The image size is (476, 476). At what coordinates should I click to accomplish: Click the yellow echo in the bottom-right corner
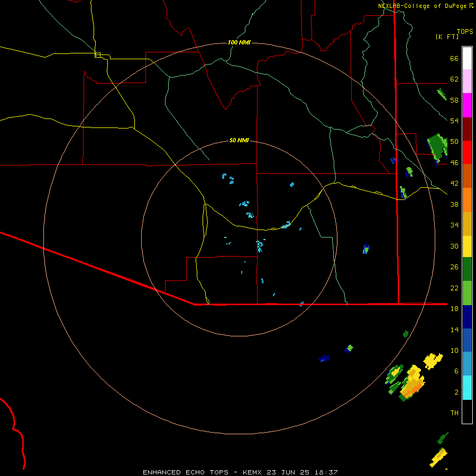point(438,457)
